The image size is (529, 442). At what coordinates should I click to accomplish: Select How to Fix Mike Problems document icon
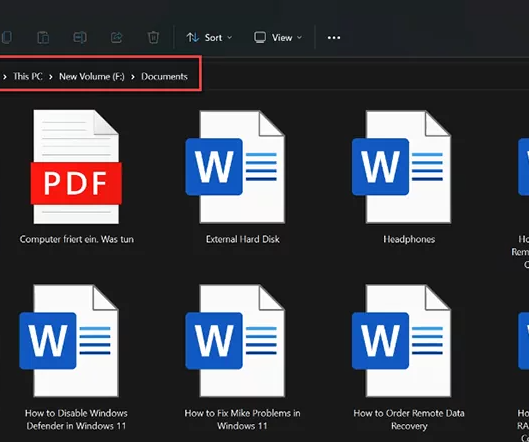pyautogui.click(x=235, y=341)
